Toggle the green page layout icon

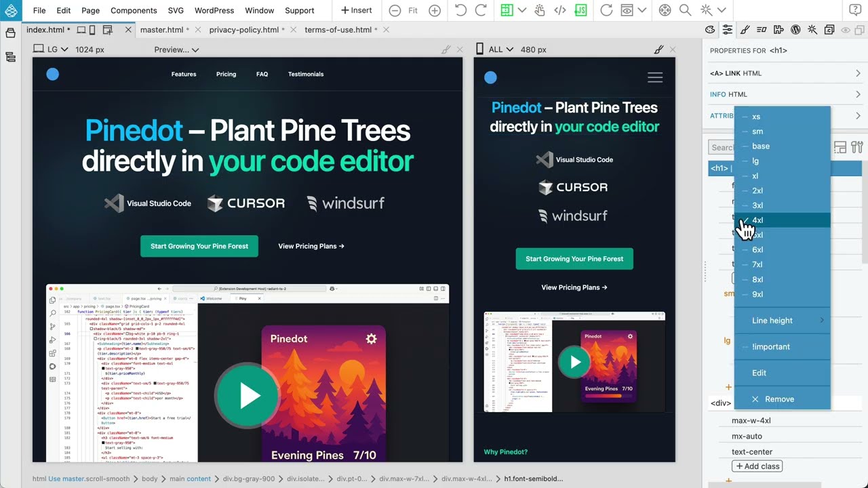coord(506,10)
